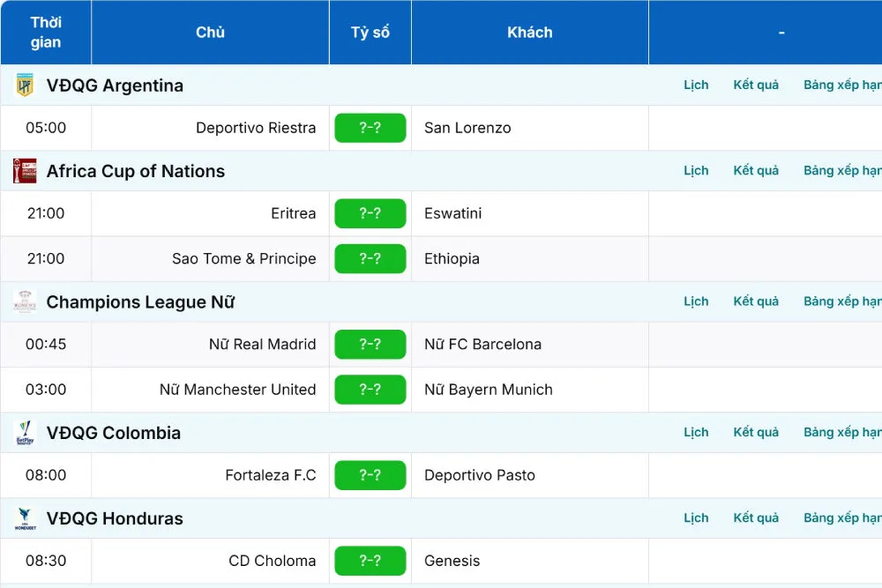Click the VĐQG Honduras league logo

pos(25,518)
